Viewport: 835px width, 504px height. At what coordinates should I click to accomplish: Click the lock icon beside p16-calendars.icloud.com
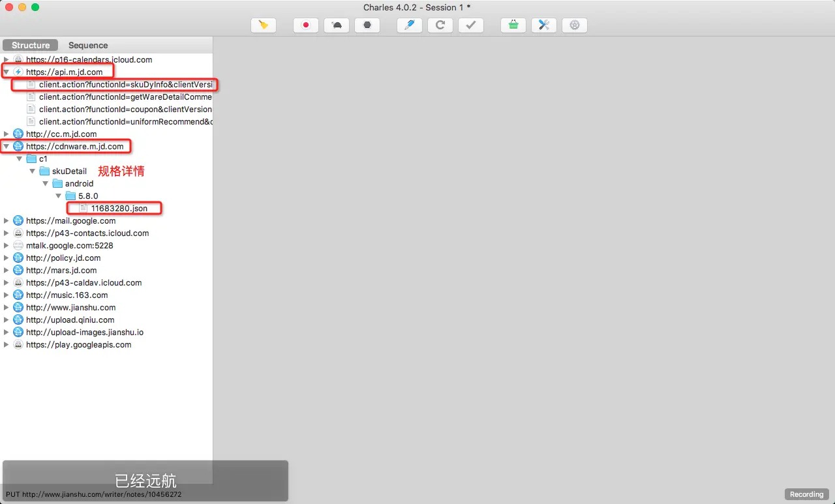pyautogui.click(x=18, y=59)
